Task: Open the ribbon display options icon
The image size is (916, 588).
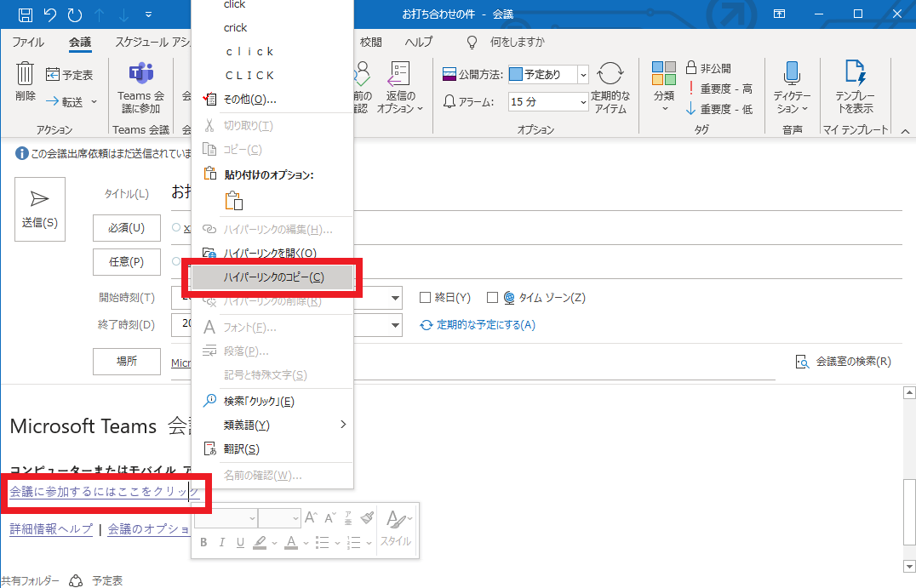Action: point(779,14)
